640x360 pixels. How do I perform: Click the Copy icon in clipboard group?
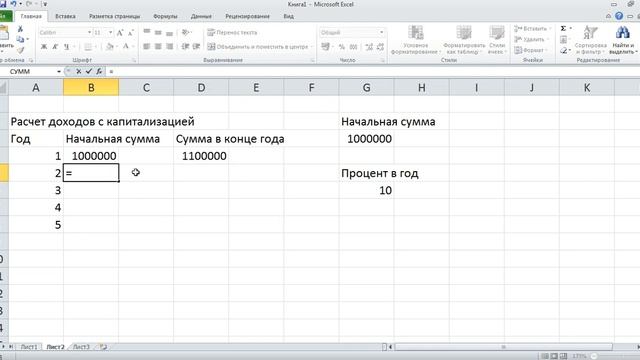click(x=20, y=39)
